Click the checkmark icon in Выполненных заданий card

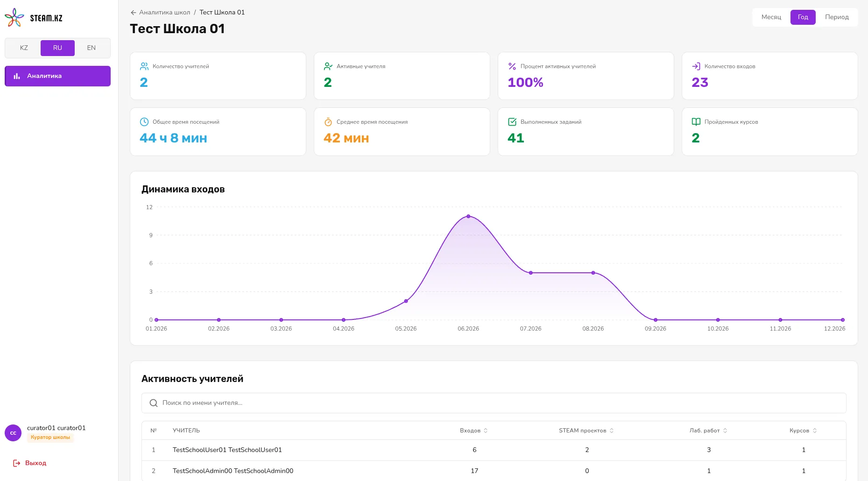tap(512, 122)
